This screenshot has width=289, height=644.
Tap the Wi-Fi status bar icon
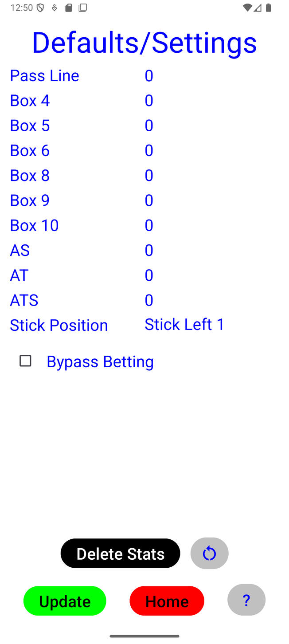point(247,8)
